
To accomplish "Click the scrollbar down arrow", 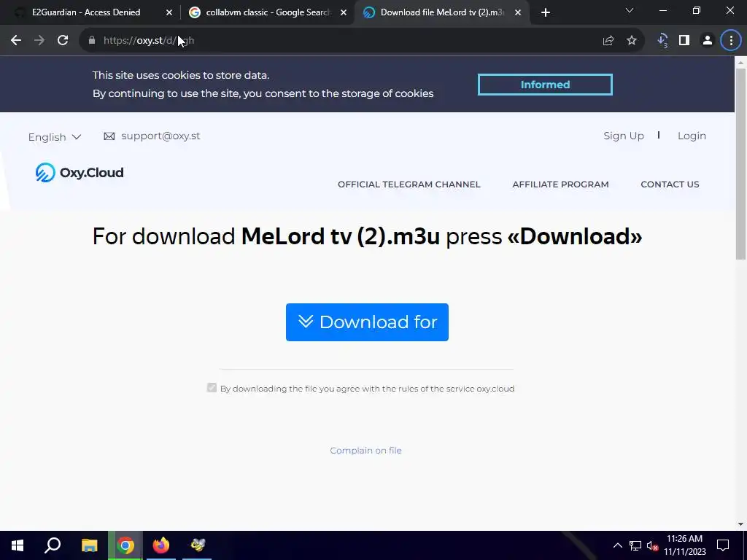I will coord(740,524).
